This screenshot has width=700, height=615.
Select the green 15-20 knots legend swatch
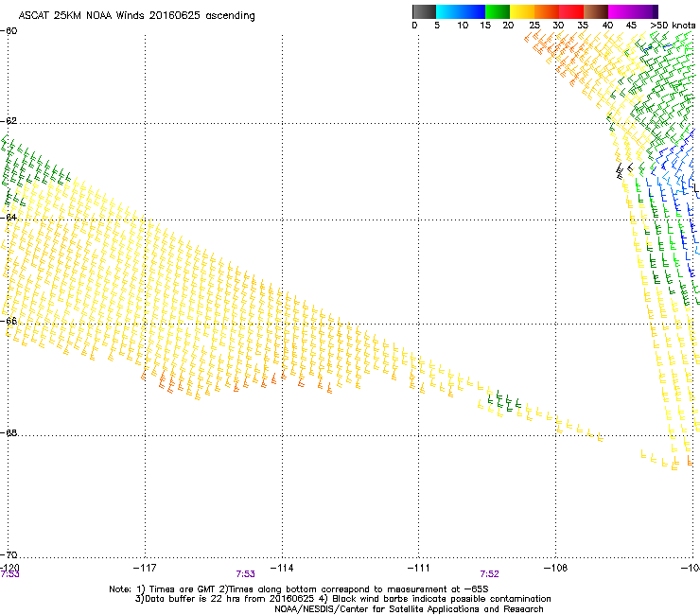coord(498,11)
